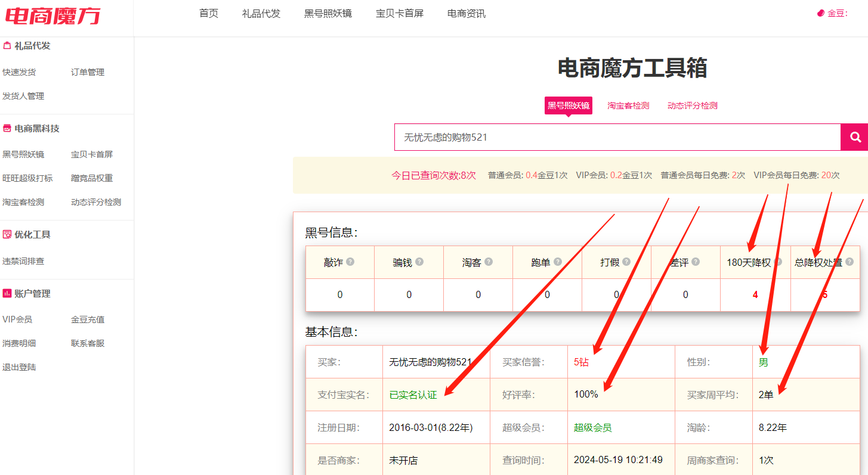
Task: Click help icon beside 差评 column
Action: coord(696,262)
